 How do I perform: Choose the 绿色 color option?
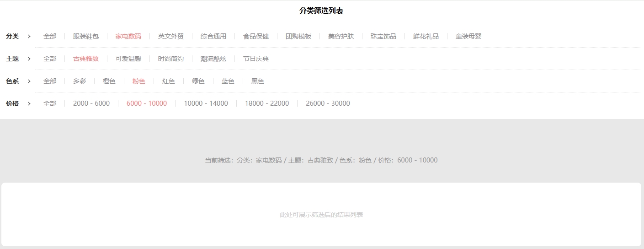coord(198,81)
